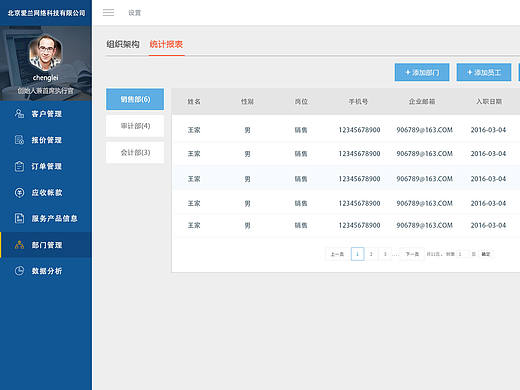
Task: Click the 客户管理 customer icon in sidebar
Action: 19,114
